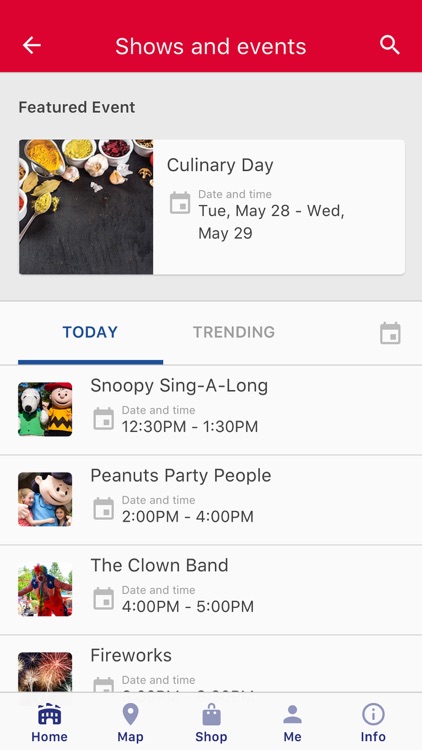The image size is (422, 750).
Task: Tap The Clown Band thumbnail
Action: tap(45, 589)
